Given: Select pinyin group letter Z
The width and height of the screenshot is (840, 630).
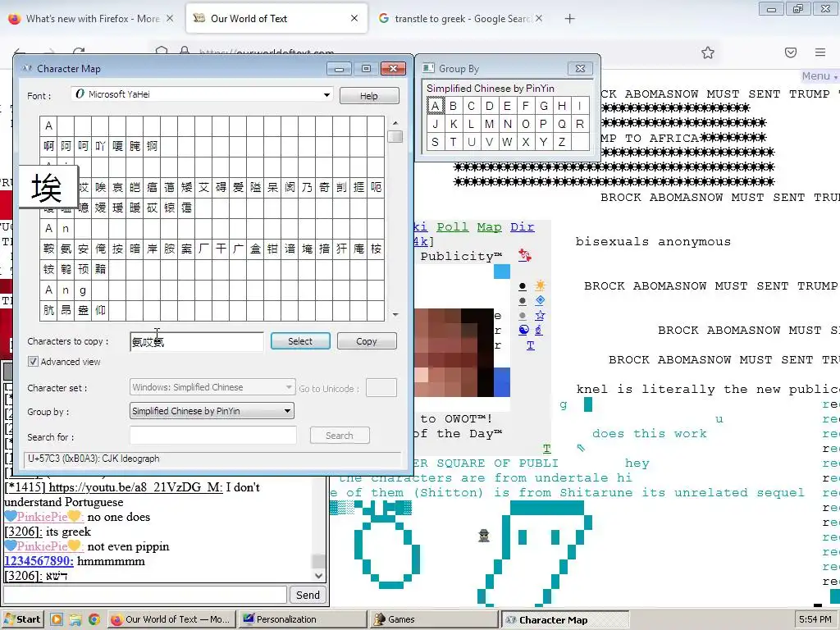Looking at the screenshot, I should (561, 142).
